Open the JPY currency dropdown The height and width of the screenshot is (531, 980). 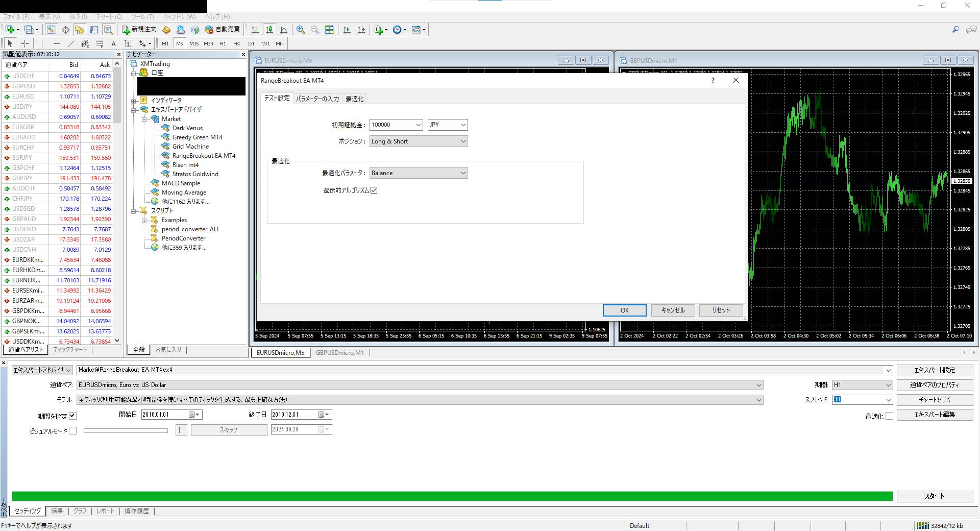[463, 125]
